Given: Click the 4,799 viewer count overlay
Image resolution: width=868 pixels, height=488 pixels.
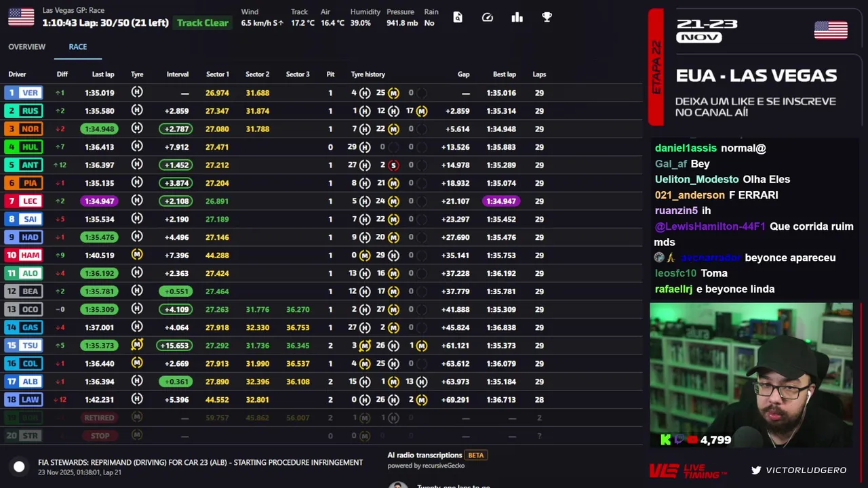Looking at the screenshot, I should click(x=715, y=440).
